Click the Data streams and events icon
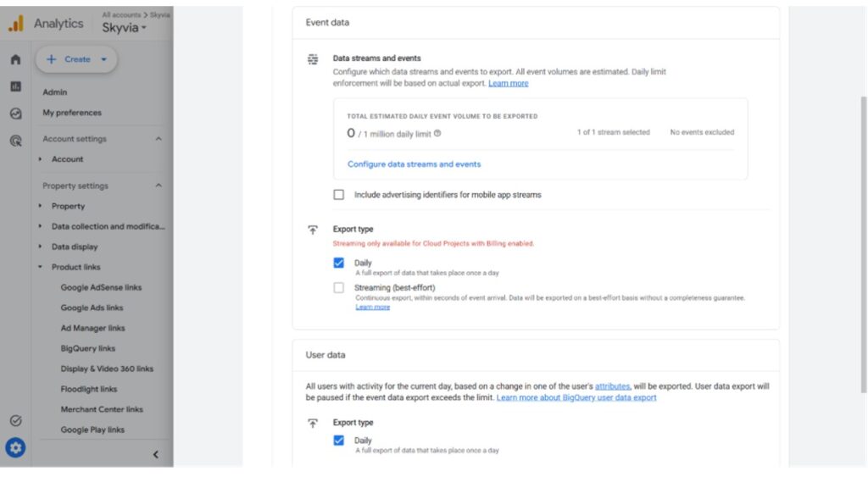 pos(313,58)
